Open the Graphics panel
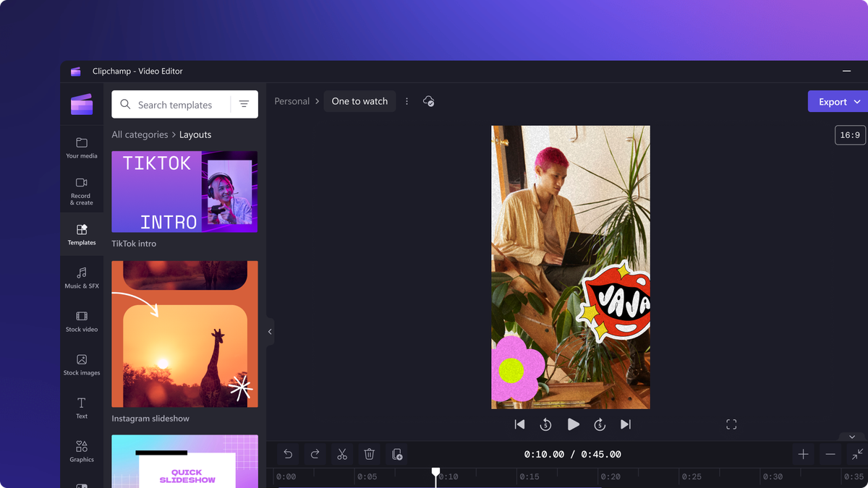This screenshot has height=488, width=868. pyautogui.click(x=82, y=451)
